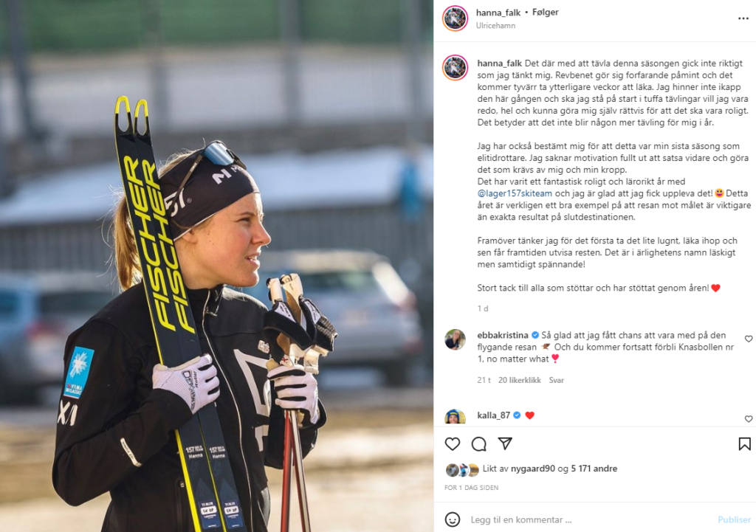Open ebbakristina's profile avatar

tap(455, 339)
